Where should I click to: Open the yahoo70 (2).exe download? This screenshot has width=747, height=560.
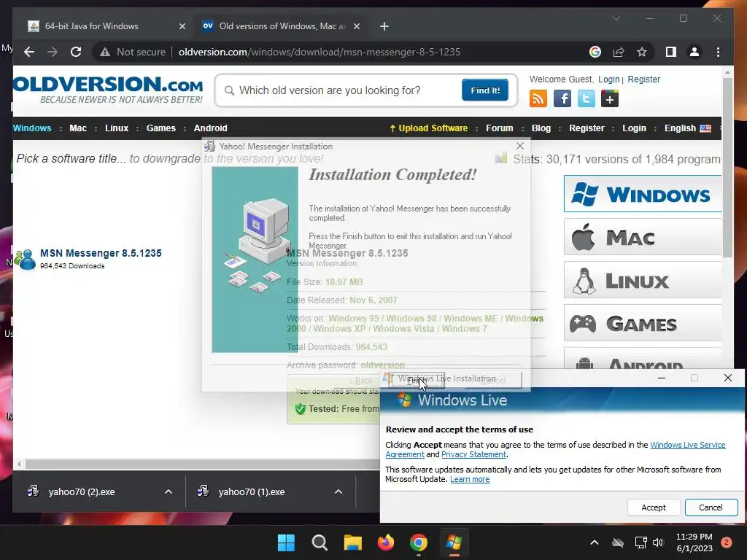pyautogui.click(x=81, y=492)
